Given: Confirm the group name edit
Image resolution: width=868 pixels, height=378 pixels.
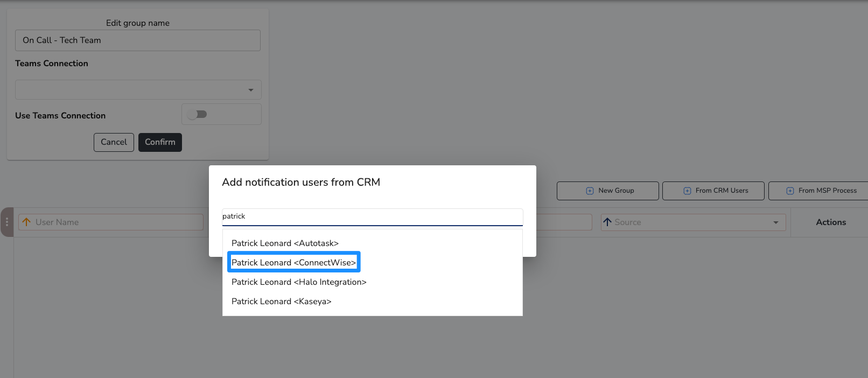Looking at the screenshot, I should click(x=160, y=142).
